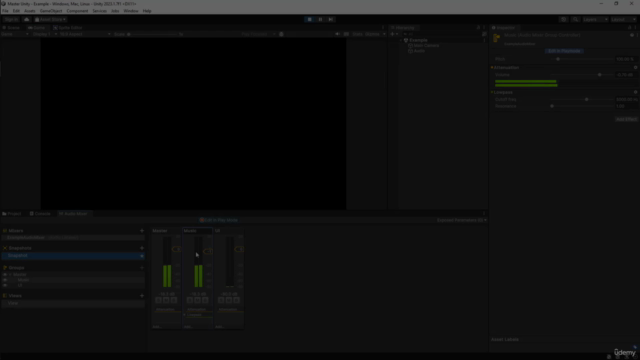640x360 pixels.
Task: Toggle visibility eye for Music group
Action: pyautogui.click(x=5, y=280)
